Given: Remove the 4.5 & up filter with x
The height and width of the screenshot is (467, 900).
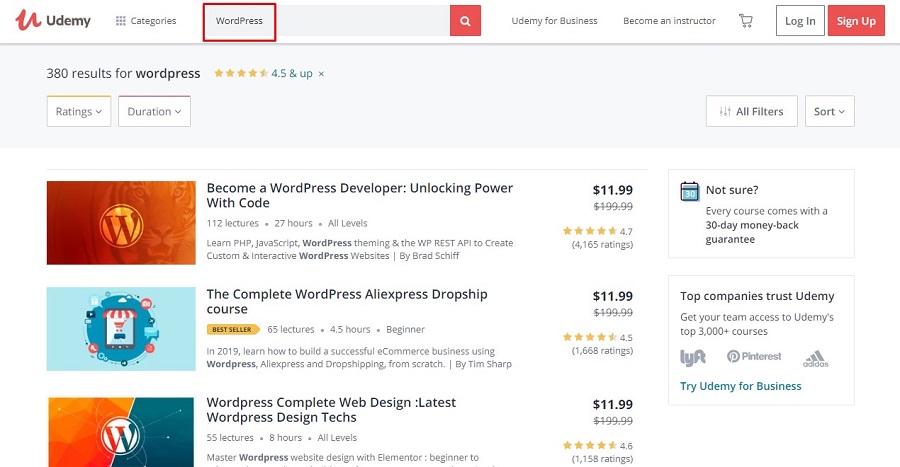Looking at the screenshot, I should click(321, 74).
